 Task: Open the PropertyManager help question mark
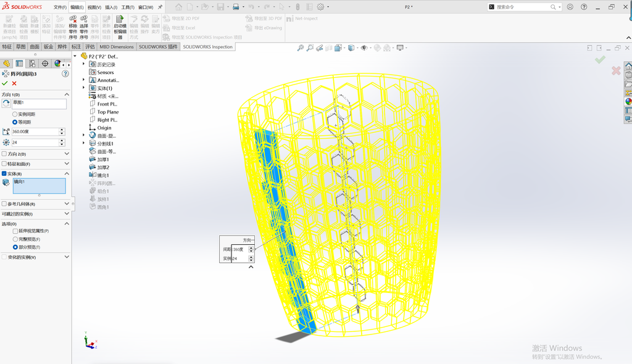65,74
